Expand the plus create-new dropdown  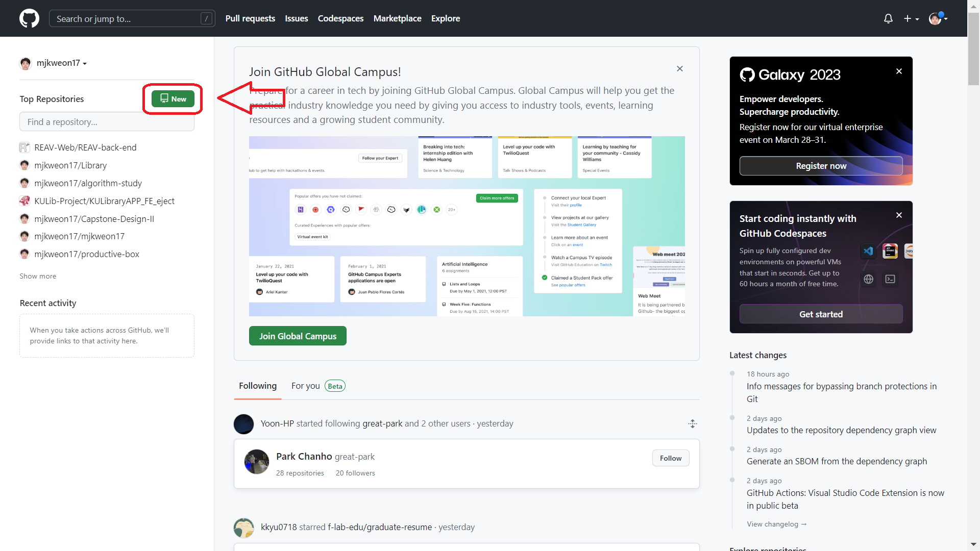(x=911, y=18)
